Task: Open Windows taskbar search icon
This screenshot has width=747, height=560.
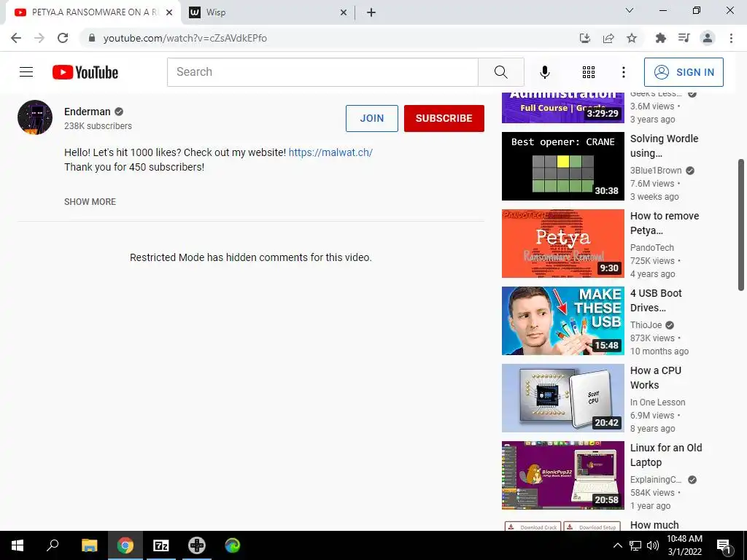Action: (53, 545)
